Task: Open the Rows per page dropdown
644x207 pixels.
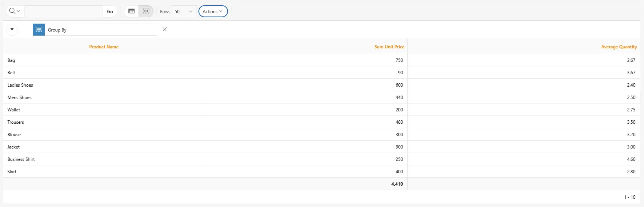Action: 184,11
